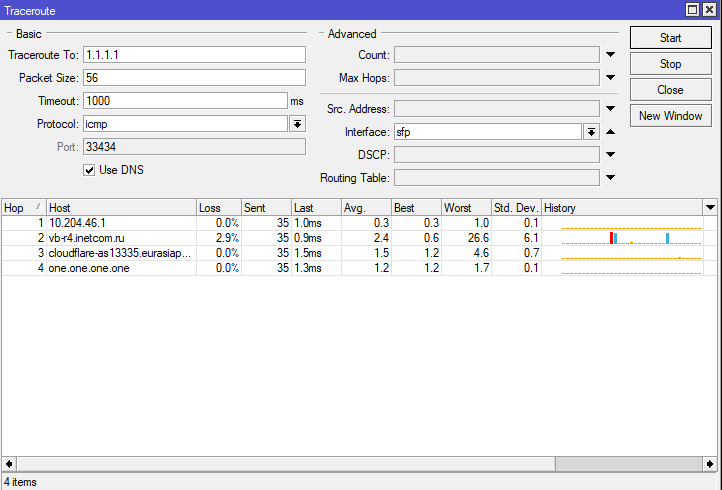The height and width of the screenshot is (490, 722).
Task: Collapse the Interface field with up arrow
Action: [x=611, y=132]
